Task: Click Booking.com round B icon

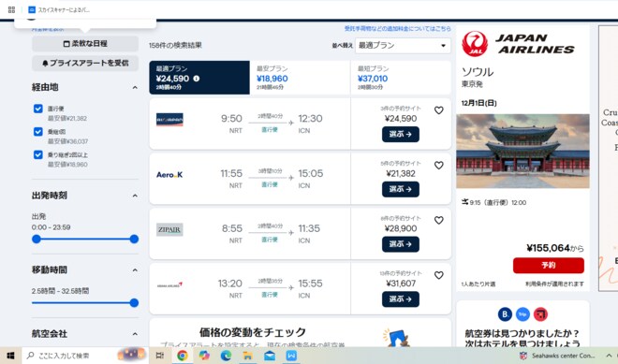Action: [505, 314]
